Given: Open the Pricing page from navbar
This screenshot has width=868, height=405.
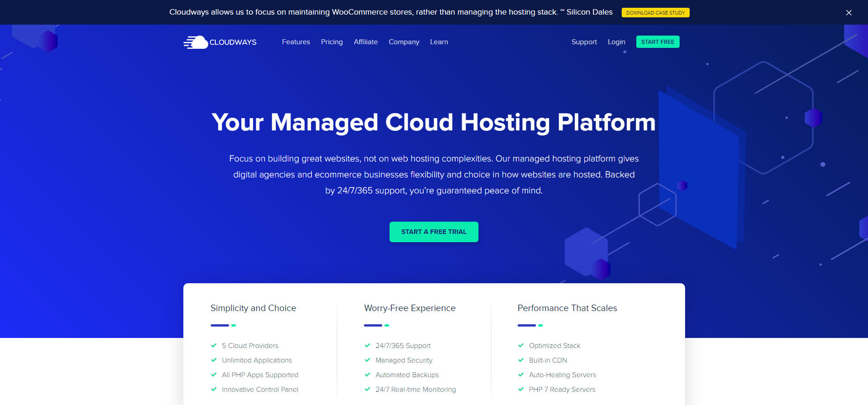Looking at the screenshot, I should 332,42.
